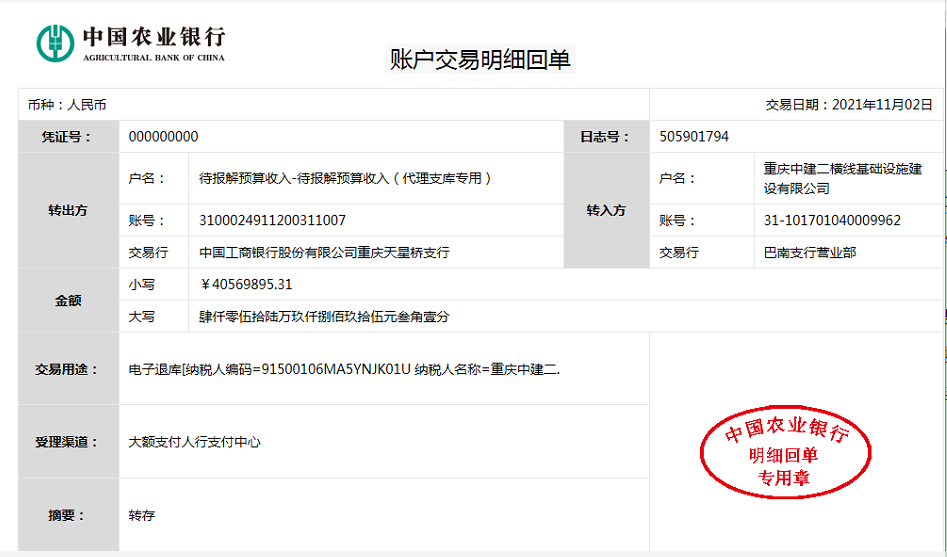Select voucher number 000000000
947x557 pixels.
[x=163, y=137]
